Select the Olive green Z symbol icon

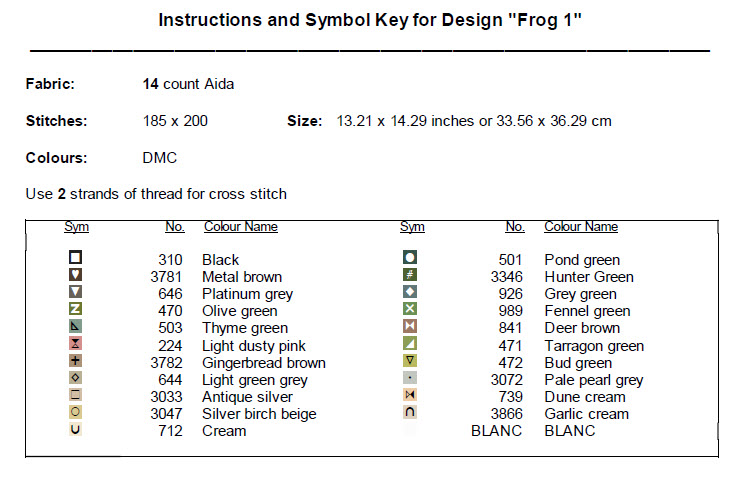75,309
